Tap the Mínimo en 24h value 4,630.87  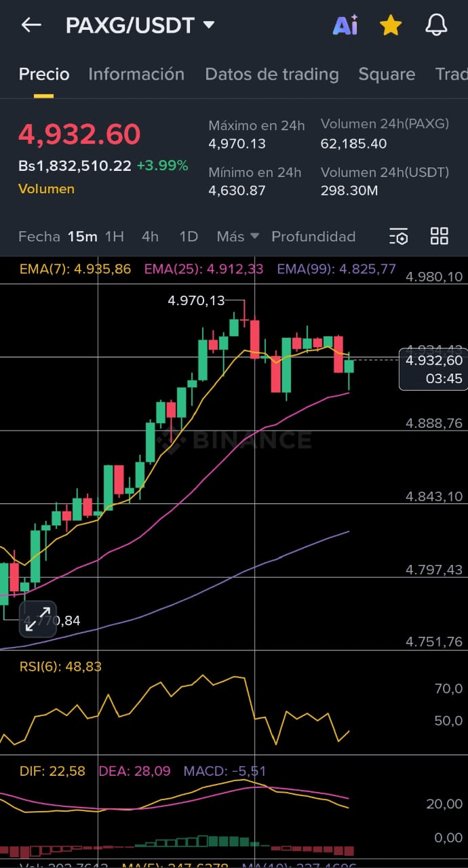tap(237, 191)
